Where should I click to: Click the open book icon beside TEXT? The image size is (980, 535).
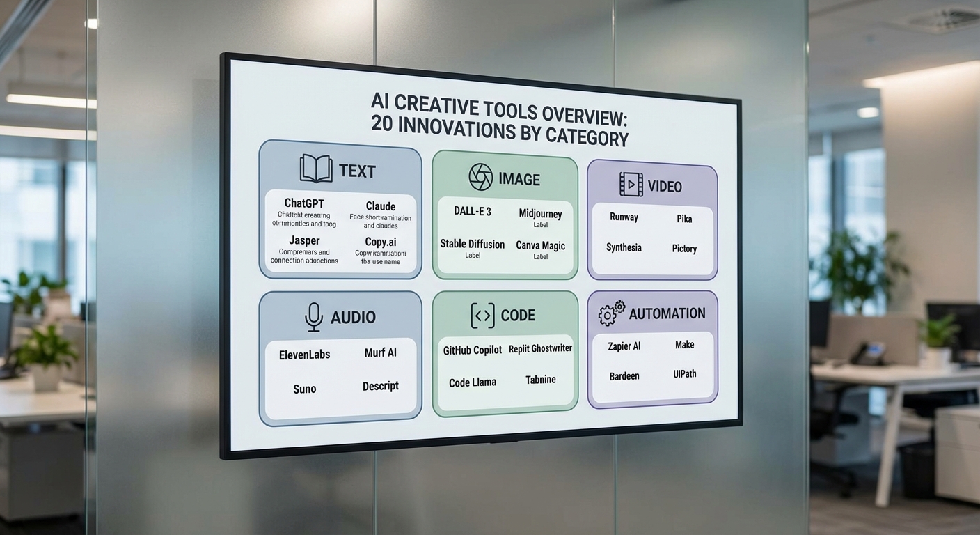click(x=315, y=169)
